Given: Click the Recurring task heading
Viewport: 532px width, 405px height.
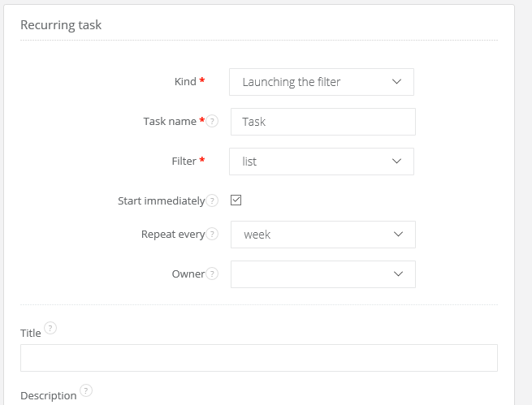Looking at the screenshot, I should pos(61,25).
